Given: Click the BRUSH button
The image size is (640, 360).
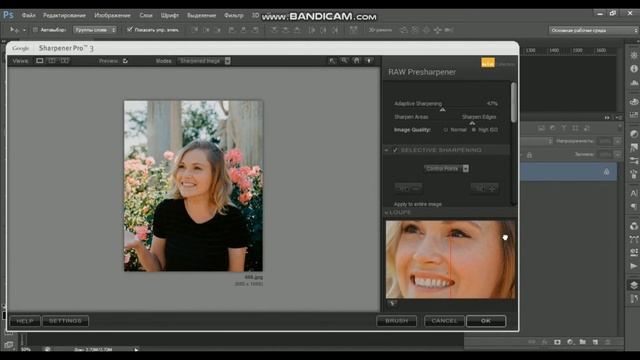Looking at the screenshot, I should point(397,321).
